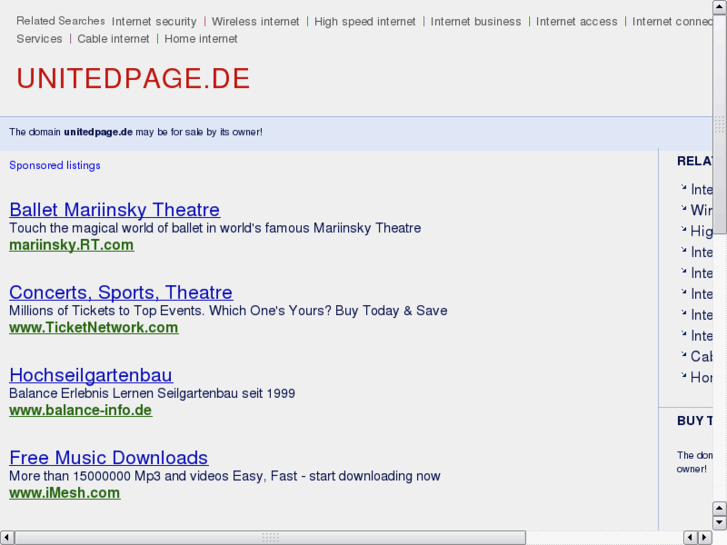
Task: Open the sidebar related link starting with 'Wir'
Action: (701, 210)
